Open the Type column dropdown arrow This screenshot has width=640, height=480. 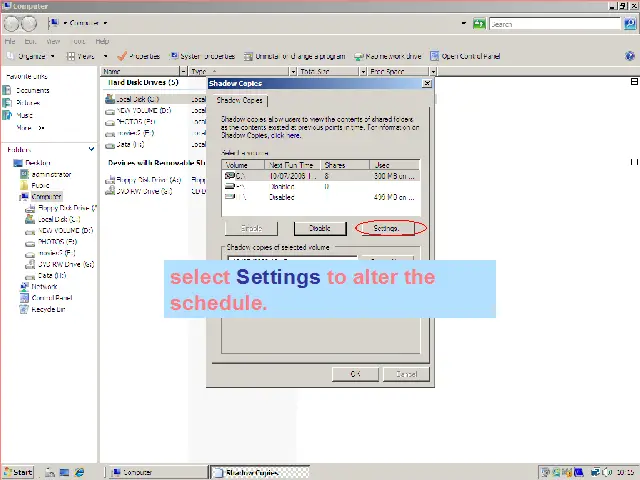[293, 71]
